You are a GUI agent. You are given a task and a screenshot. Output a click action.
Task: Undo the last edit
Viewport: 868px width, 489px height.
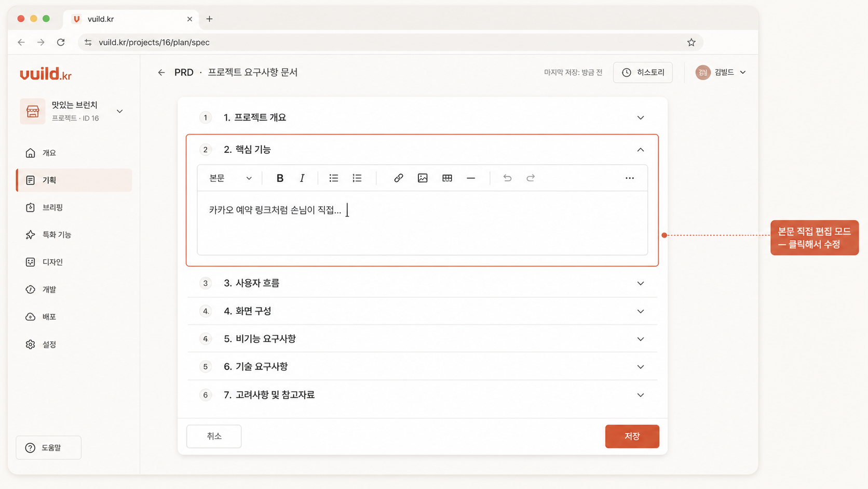(507, 178)
